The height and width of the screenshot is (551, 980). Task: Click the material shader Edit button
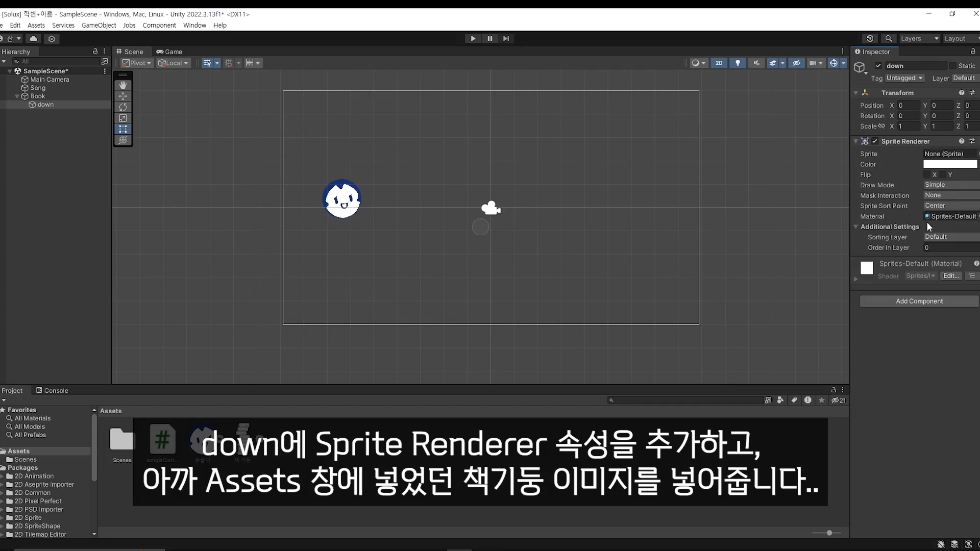950,275
